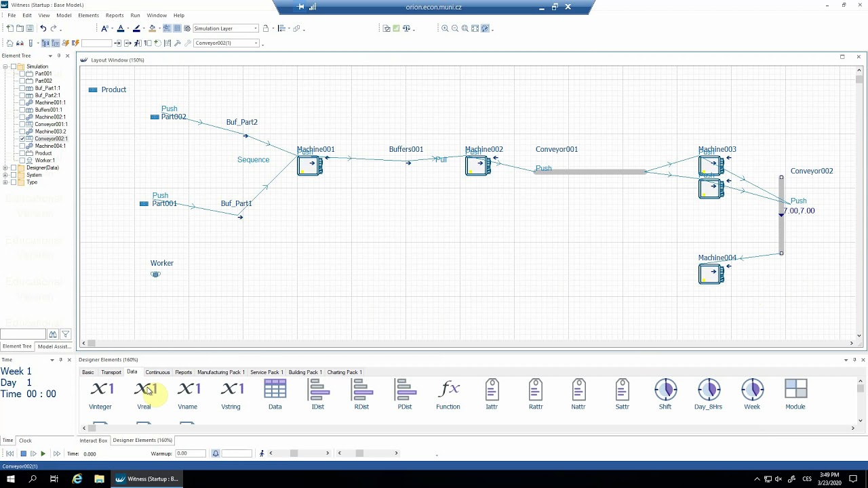
Task: Select the Vreal designer element icon
Action: (x=145, y=389)
